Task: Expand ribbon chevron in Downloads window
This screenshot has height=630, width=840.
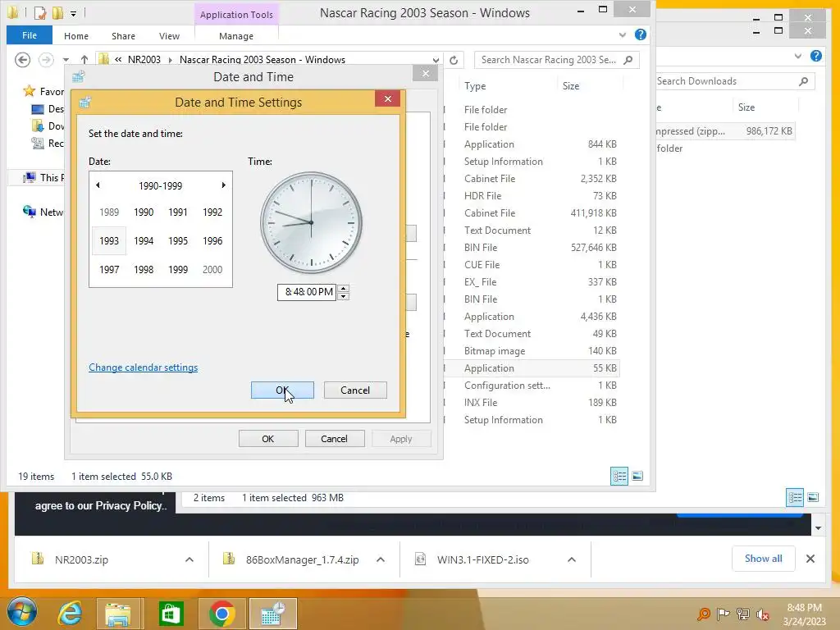Action: [x=798, y=56]
